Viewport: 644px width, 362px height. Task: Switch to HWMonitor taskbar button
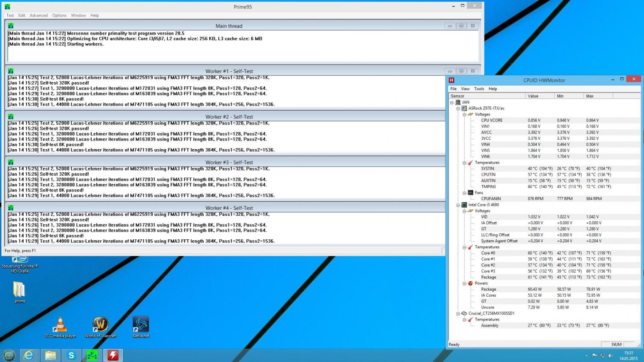(113, 355)
